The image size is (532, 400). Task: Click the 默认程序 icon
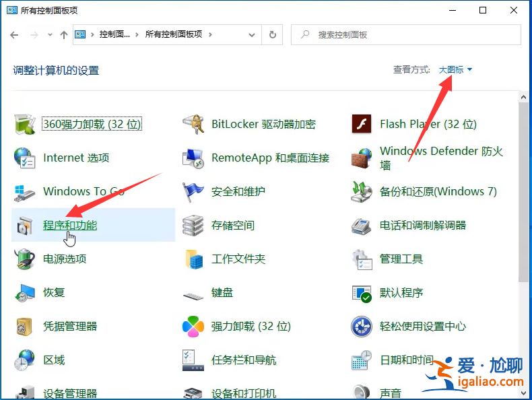coord(362,294)
